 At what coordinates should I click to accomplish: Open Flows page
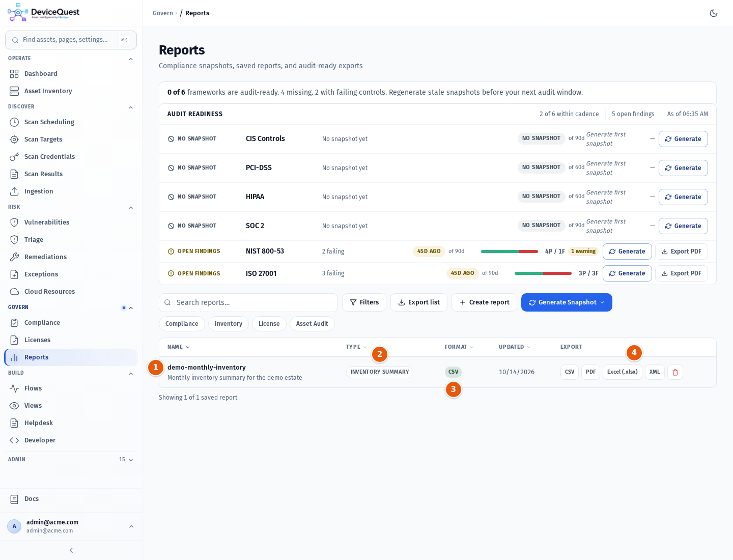(71, 388)
